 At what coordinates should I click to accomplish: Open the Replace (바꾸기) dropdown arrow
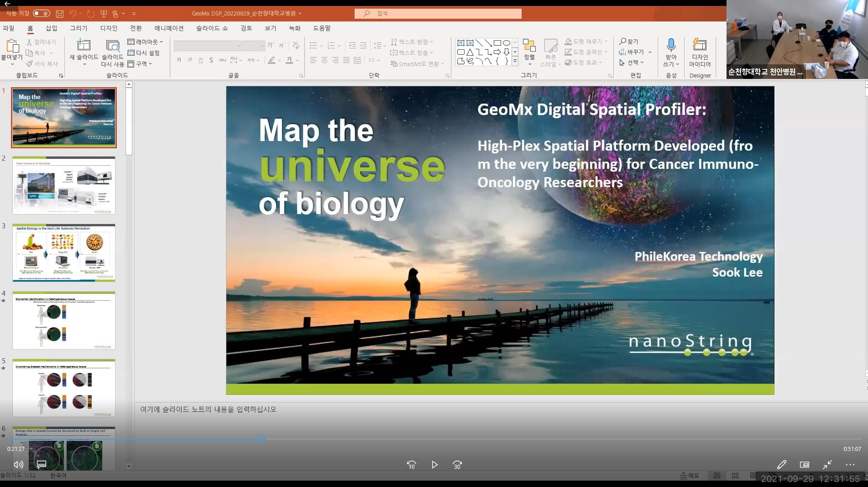click(x=650, y=52)
